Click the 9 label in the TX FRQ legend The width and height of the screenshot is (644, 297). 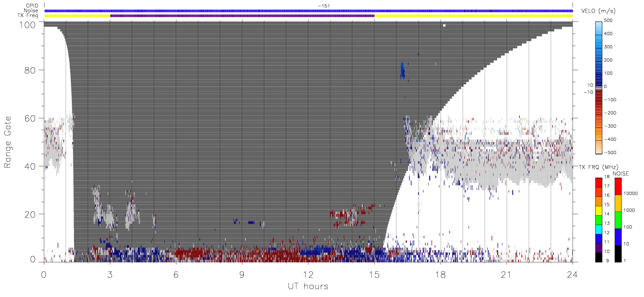click(606, 261)
